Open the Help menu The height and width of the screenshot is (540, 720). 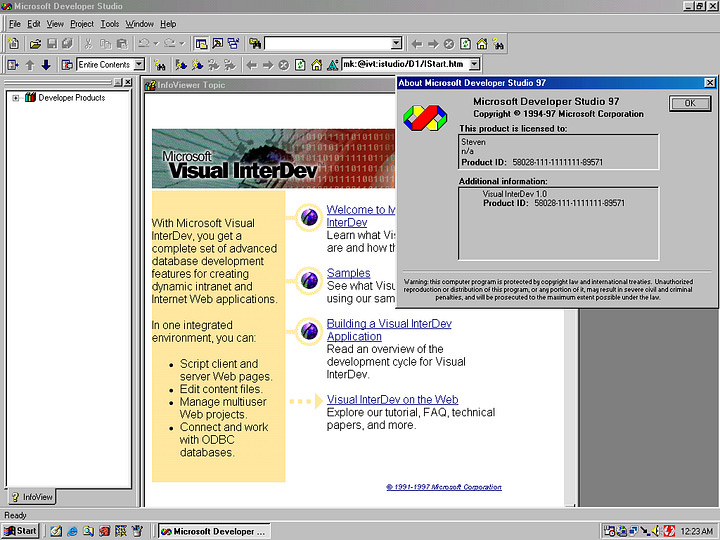pos(168,24)
